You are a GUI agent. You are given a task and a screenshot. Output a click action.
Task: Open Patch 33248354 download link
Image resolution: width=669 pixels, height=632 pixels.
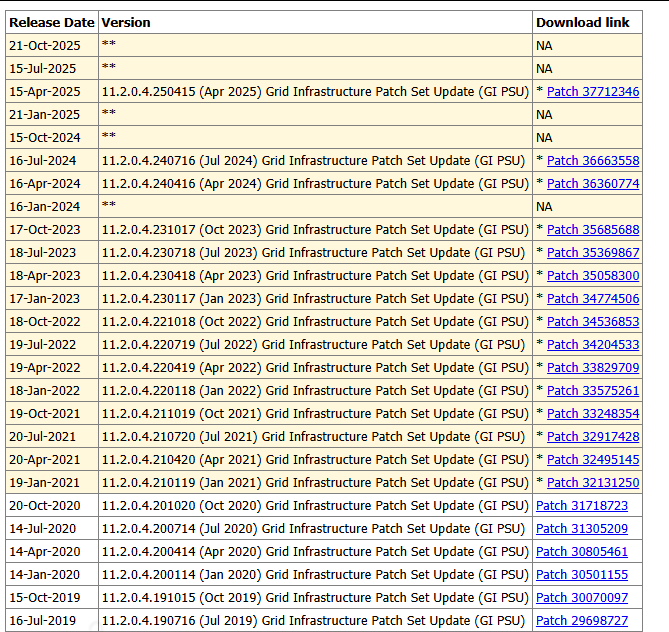(593, 414)
